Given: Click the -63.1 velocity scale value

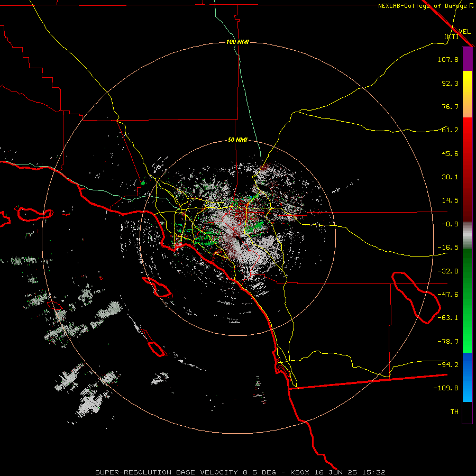Looking at the screenshot, I should tap(448, 318).
